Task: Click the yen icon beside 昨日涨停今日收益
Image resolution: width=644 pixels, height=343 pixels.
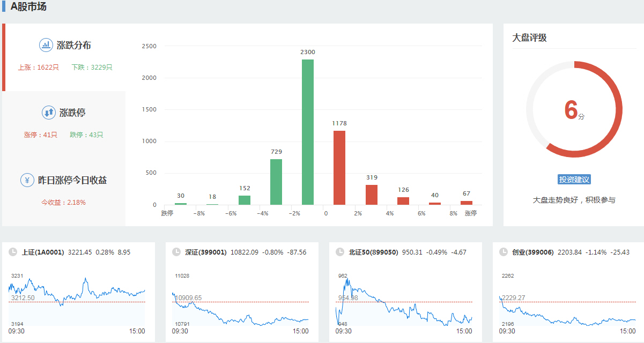Action: [27, 180]
